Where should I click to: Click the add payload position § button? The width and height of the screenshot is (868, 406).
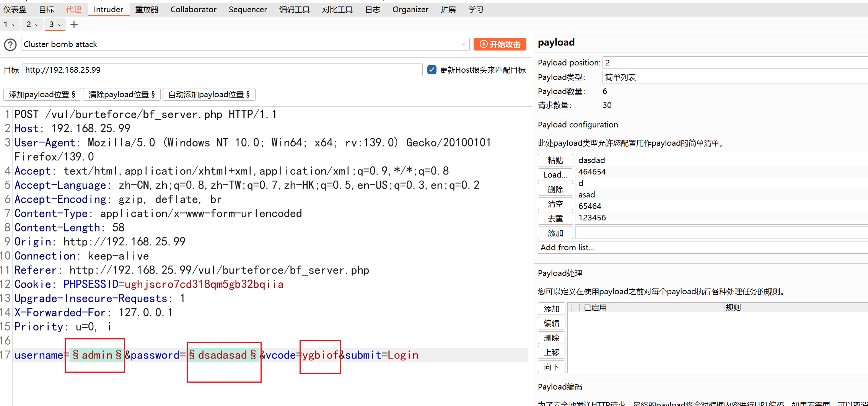click(x=42, y=95)
